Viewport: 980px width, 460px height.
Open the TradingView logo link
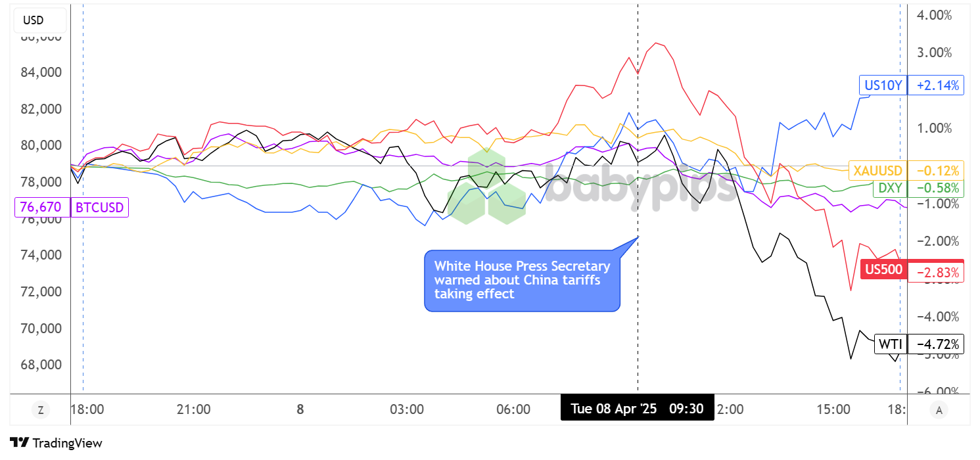[x=56, y=443]
